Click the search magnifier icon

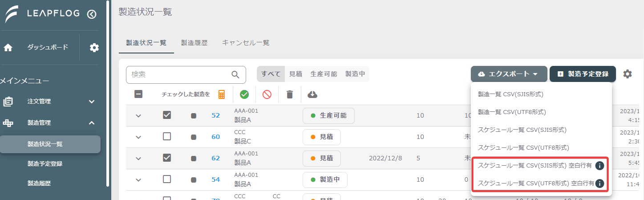click(x=235, y=74)
